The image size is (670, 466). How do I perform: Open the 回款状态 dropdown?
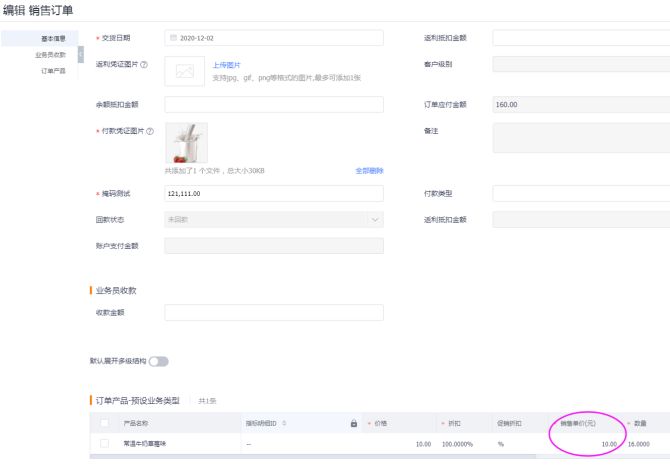273,219
